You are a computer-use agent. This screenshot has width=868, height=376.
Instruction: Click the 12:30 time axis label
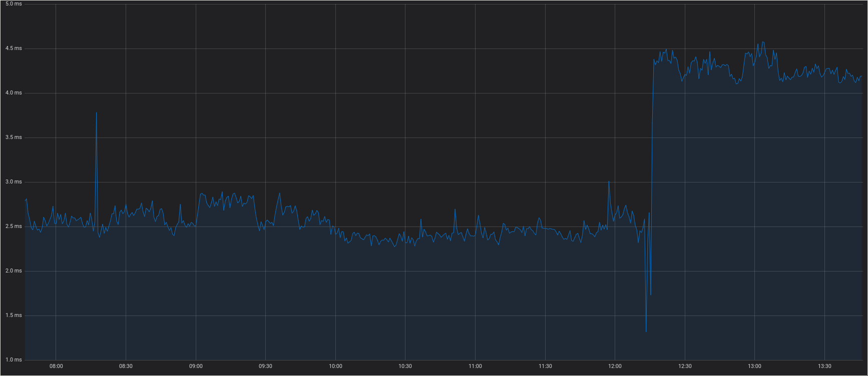[x=685, y=366]
